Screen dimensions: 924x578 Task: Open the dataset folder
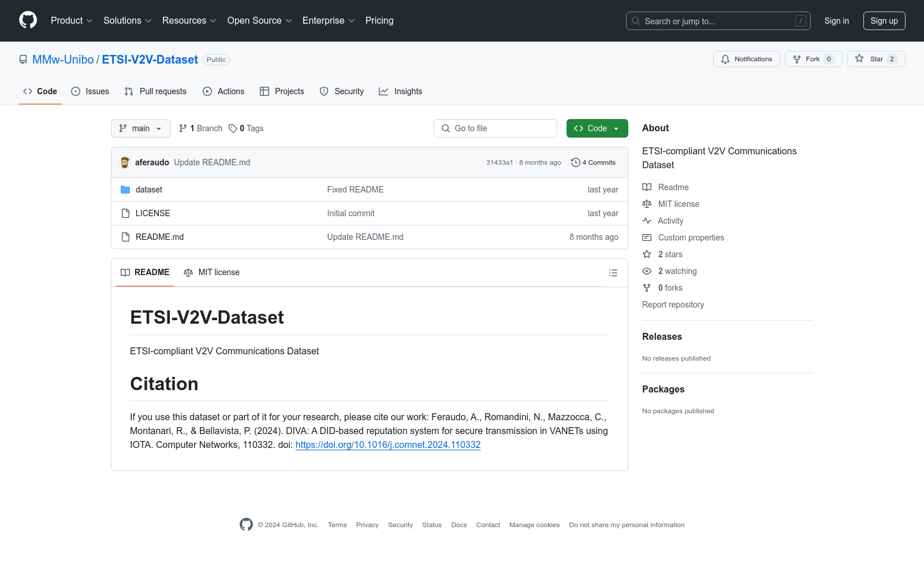(x=149, y=190)
